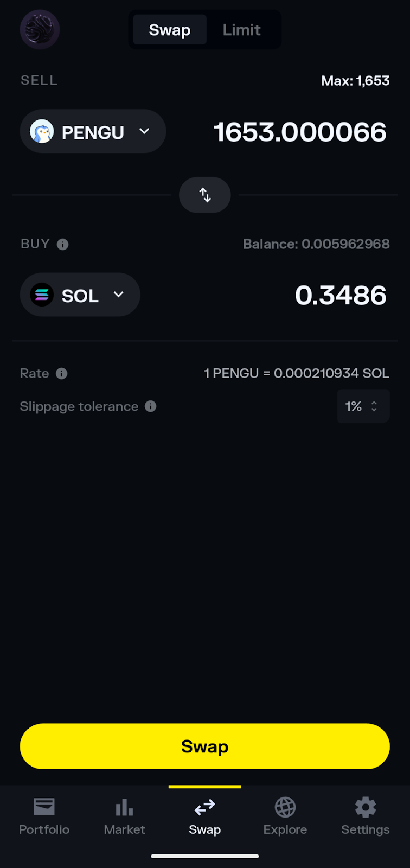Change the 1% slippage tolerance selector
This screenshot has height=868, width=410.
click(363, 406)
